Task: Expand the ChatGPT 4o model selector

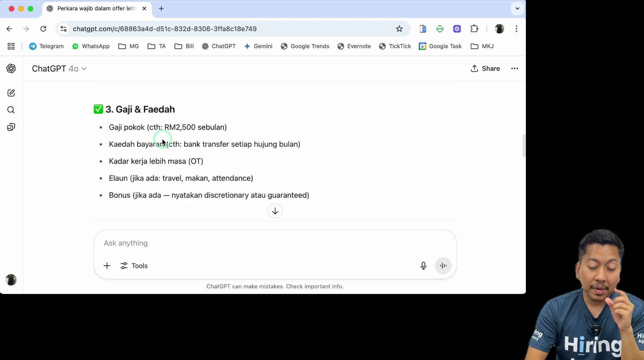Action: pos(59,69)
